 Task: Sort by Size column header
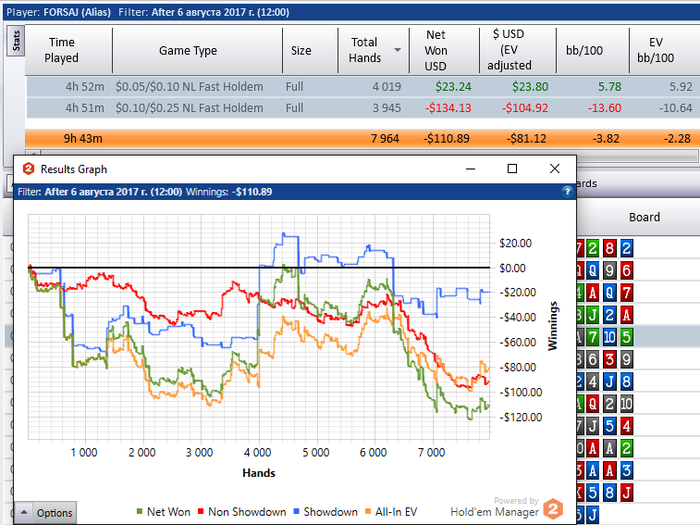point(301,50)
